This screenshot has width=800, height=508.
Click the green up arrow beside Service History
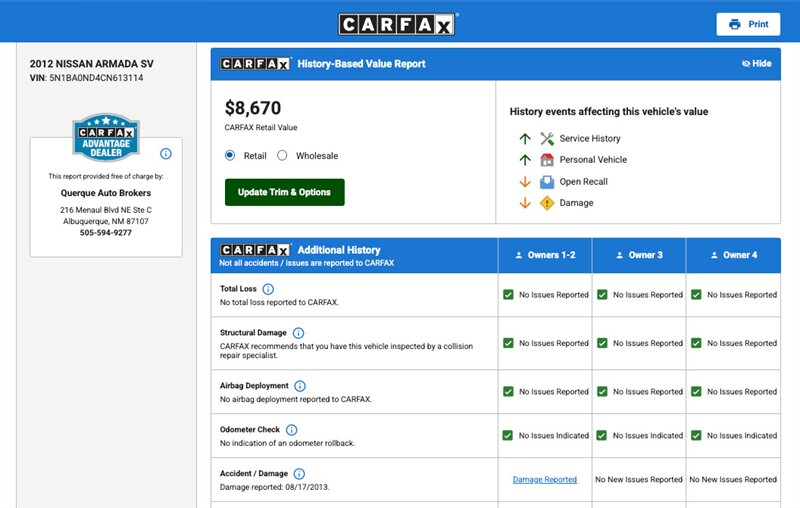pos(525,138)
